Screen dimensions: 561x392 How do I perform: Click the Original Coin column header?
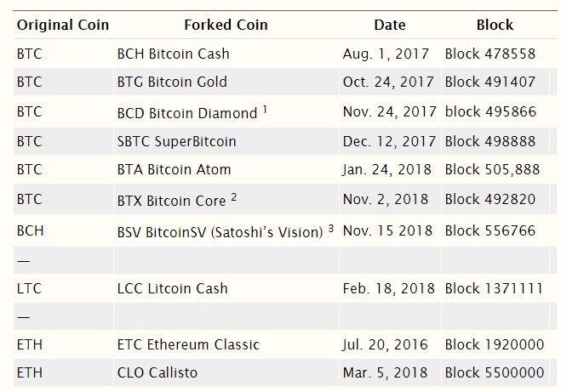pos(63,25)
